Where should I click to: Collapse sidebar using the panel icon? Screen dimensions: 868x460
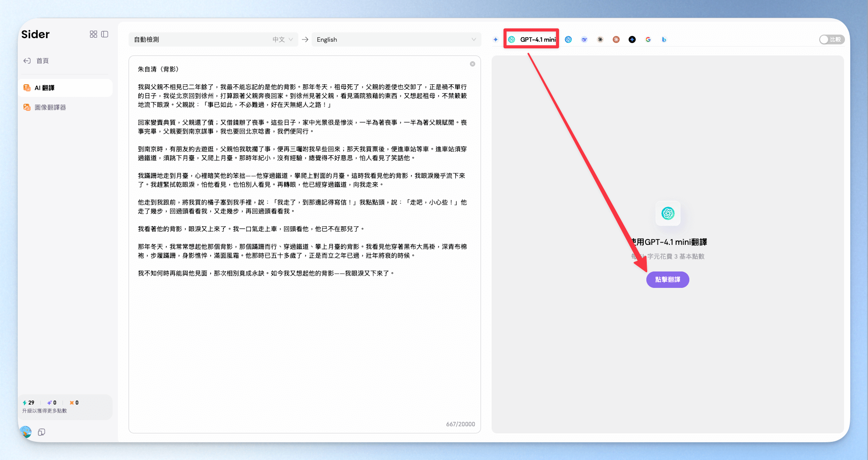point(105,34)
